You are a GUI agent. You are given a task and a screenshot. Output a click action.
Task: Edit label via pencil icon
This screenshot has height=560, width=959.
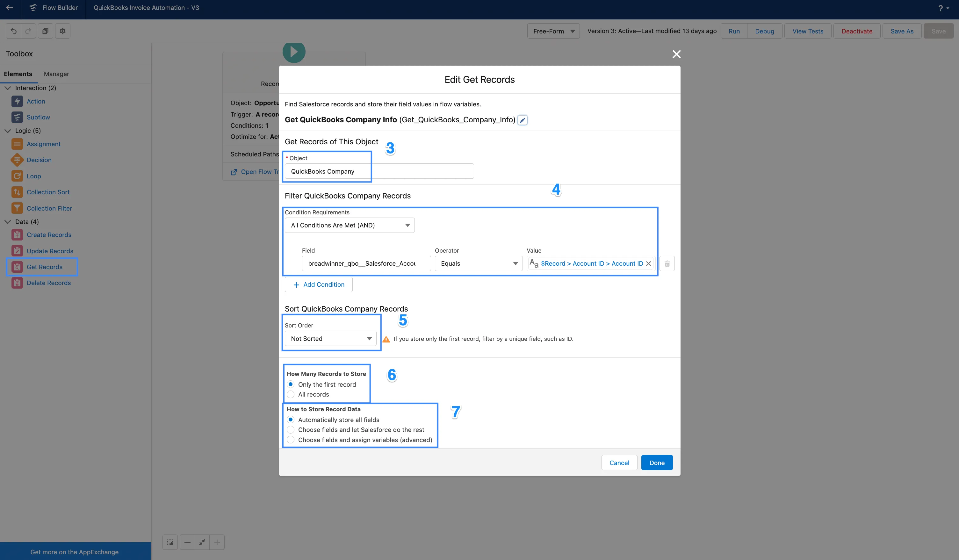523,120
